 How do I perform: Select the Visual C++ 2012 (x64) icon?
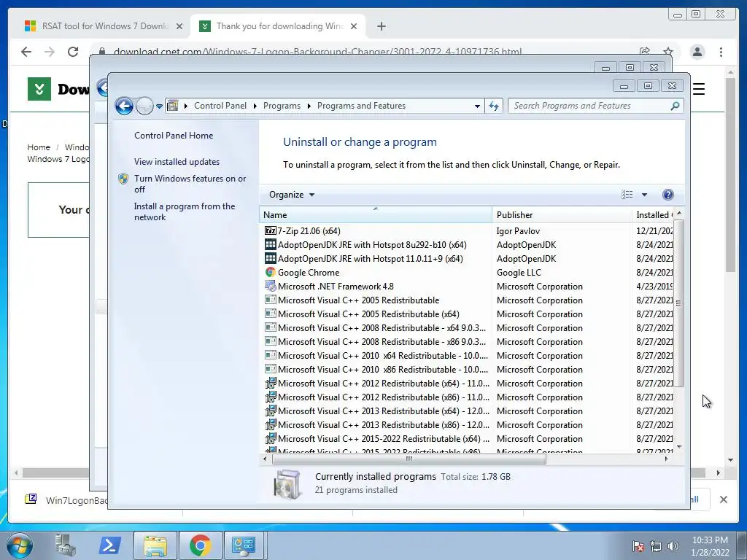[x=270, y=383]
